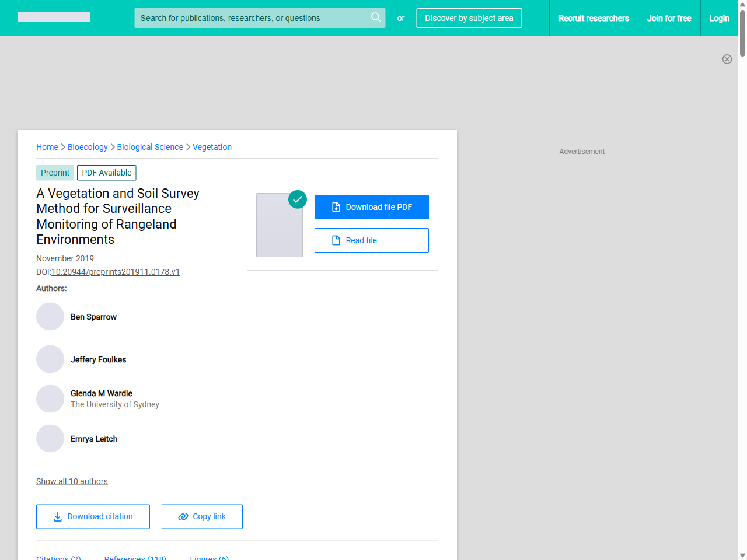Screen dimensions: 747x560
Task: Dismiss the advertisement with the circled X icon
Action: coord(727,59)
